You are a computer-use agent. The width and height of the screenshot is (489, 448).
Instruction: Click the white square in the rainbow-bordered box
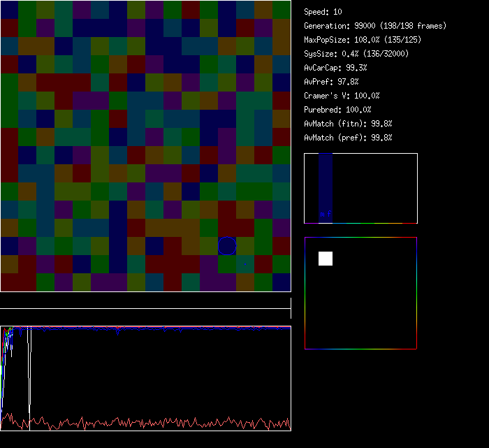click(326, 259)
